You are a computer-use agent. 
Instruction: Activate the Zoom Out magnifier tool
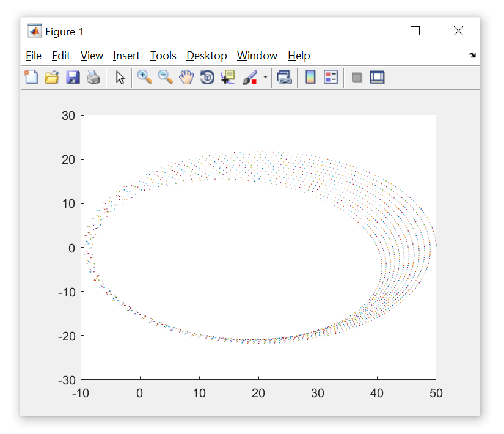(x=166, y=78)
